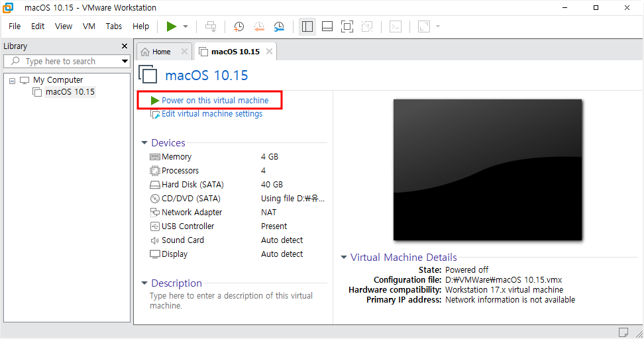Click the black VM screen preview

click(x=488, y=170)
